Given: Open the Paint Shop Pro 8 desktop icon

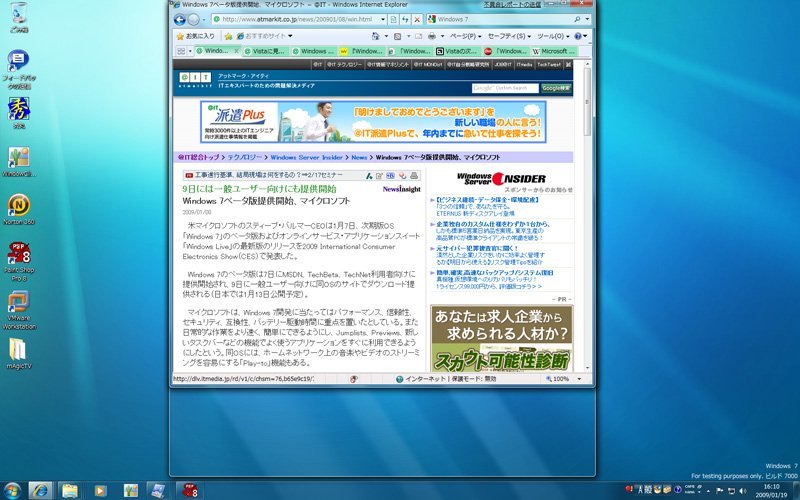Looking at the screenshot, I should click(19, 261).
